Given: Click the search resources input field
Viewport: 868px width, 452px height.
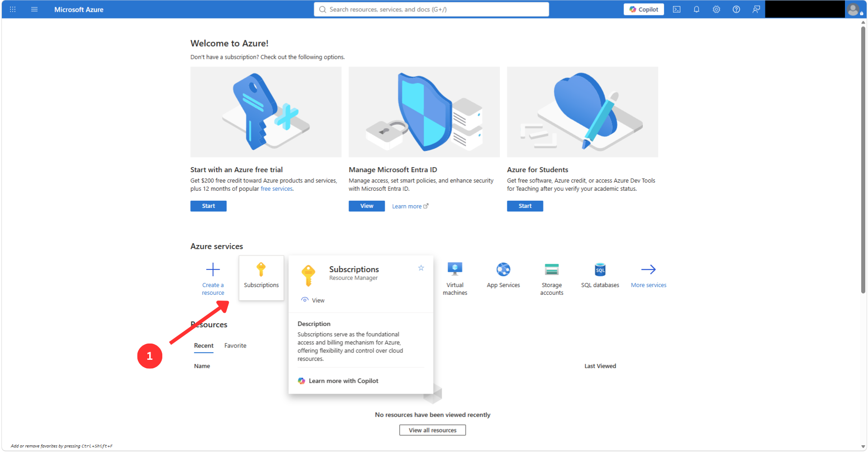Looking at the screenshot, I should tap(431, 9).
